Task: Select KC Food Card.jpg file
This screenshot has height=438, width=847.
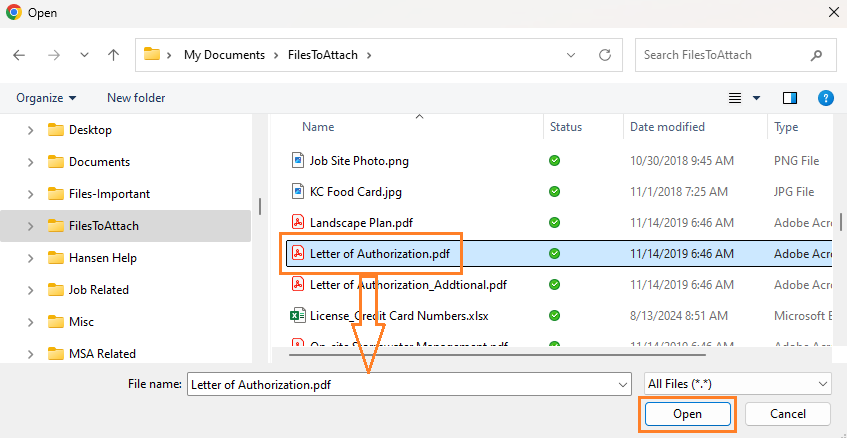Action: coord(356,191)
